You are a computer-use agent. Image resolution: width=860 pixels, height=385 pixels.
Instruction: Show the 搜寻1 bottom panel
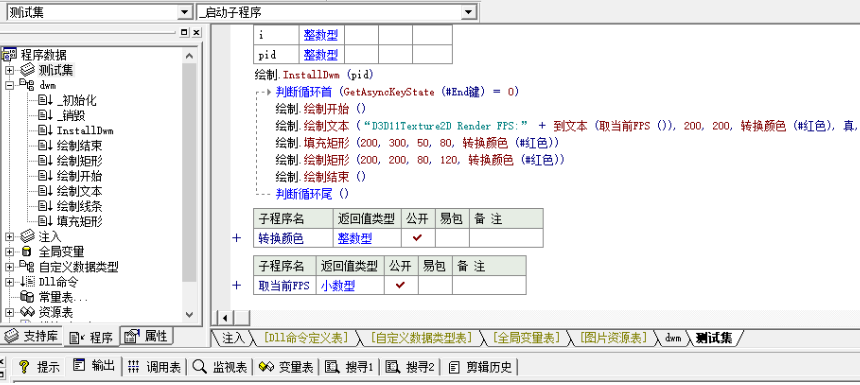pos(349,367)
